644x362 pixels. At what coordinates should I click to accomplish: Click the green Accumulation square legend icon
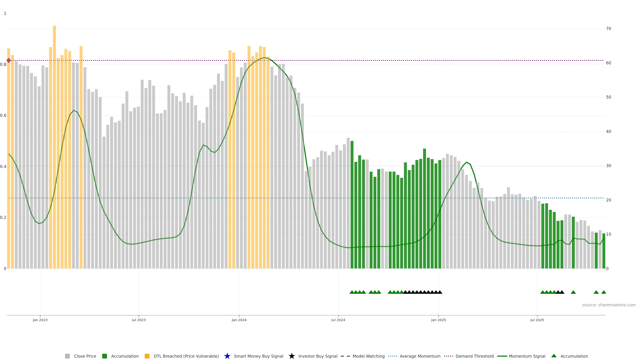104,356
